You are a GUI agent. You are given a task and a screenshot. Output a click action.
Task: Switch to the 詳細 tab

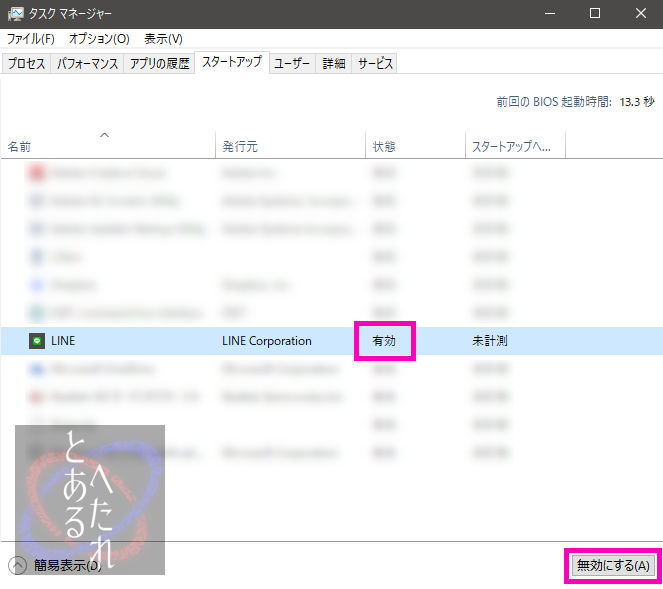pos(334,64)
